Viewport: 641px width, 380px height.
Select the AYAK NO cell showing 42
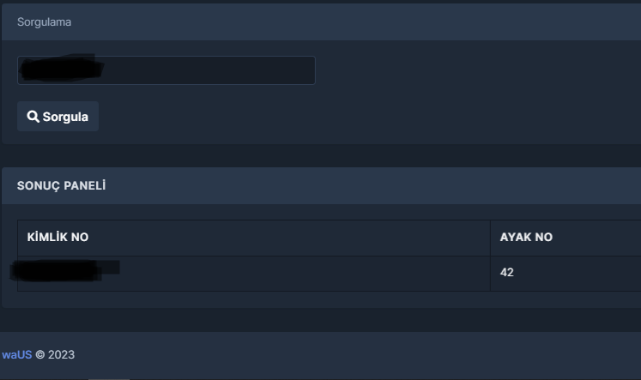tap(566, 273)
